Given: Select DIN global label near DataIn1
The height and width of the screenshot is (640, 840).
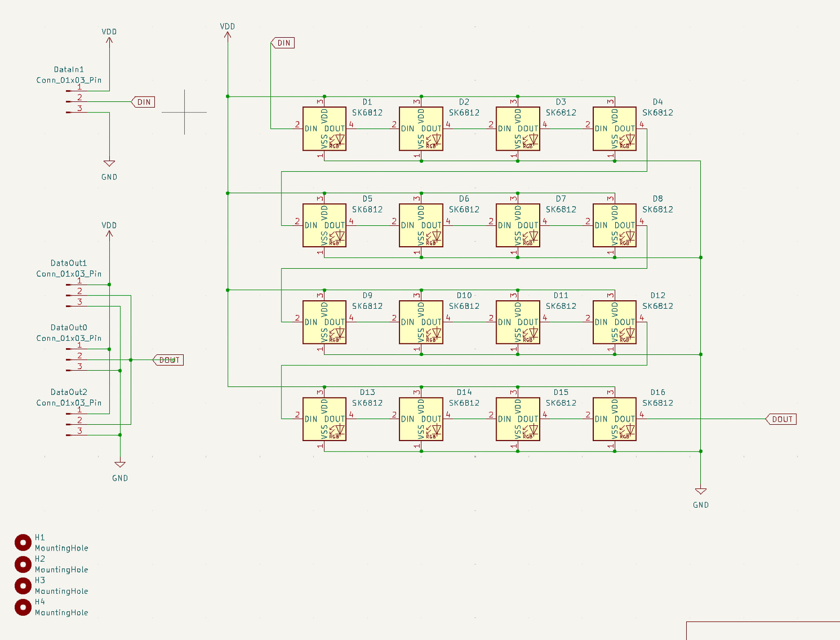Looking at the screenshot, I should (143, 102).
